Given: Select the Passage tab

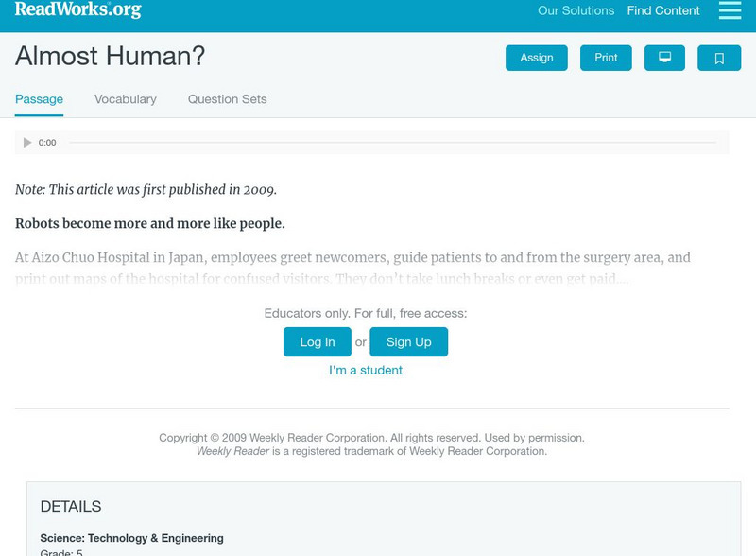Looking at the screenshot, I should pyautogui.click(x=39, y=99).
